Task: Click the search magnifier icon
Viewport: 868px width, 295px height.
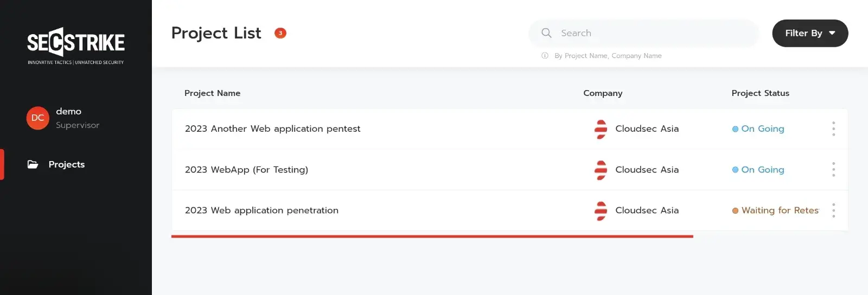Action: (546, 33)
